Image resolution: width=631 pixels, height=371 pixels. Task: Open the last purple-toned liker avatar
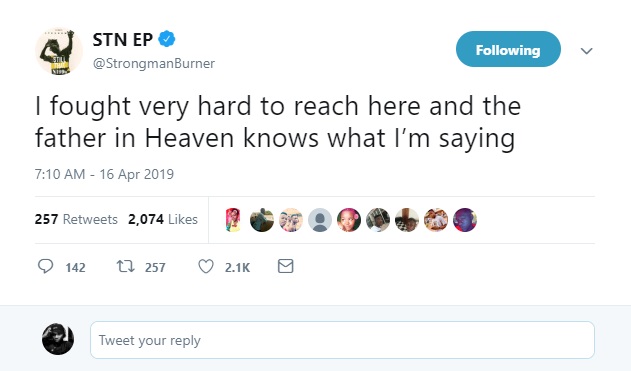(465, 220)
